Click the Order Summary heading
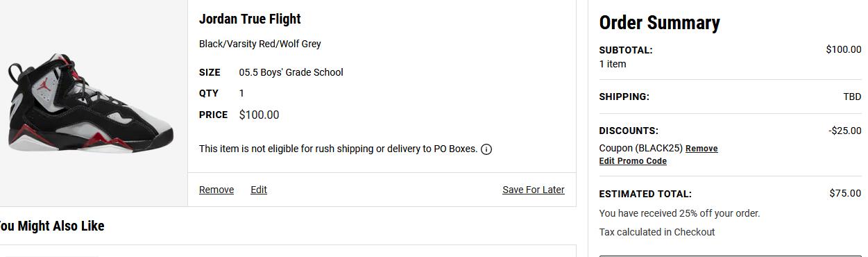The image size is (868, 257). pyautogui.click(x=659, y=23)
